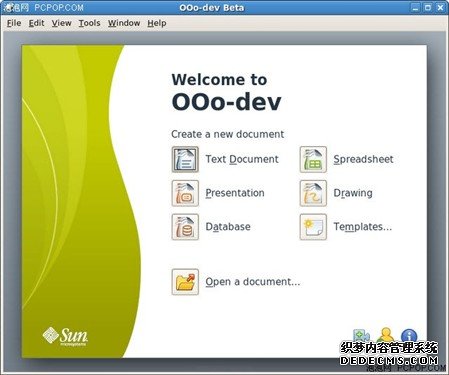This screenshot has width=449, height=375.
Task: Open the View menu
Action: pos(61,23)
